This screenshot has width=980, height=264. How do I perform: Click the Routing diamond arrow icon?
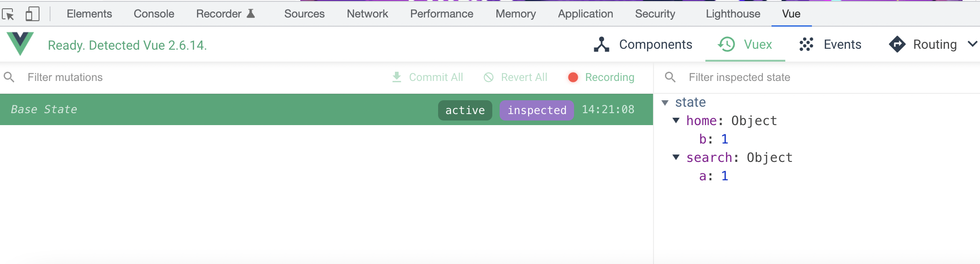click(897, 44)
